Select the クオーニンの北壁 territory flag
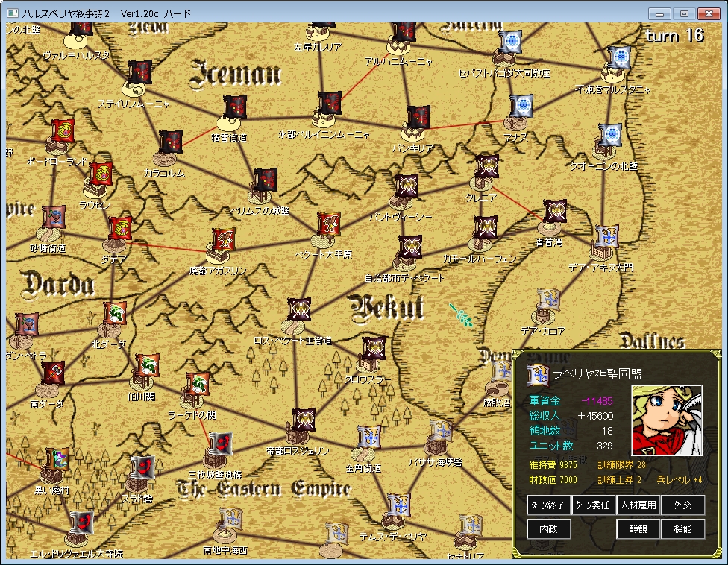This screenshot has height=565, width=728. 610,135
